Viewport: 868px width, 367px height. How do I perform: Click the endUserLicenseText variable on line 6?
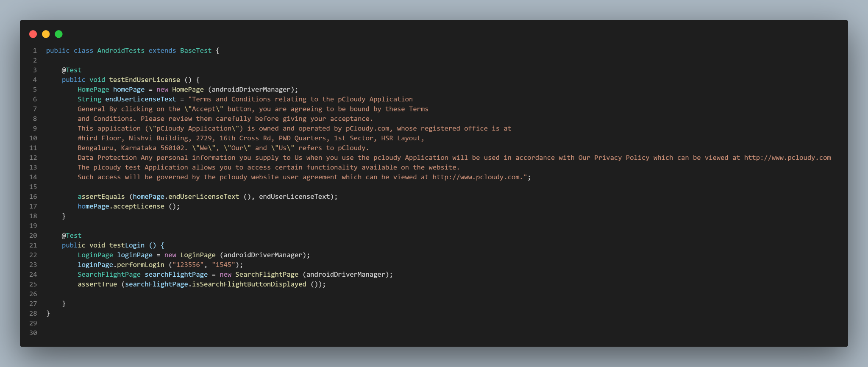(141, 99)
